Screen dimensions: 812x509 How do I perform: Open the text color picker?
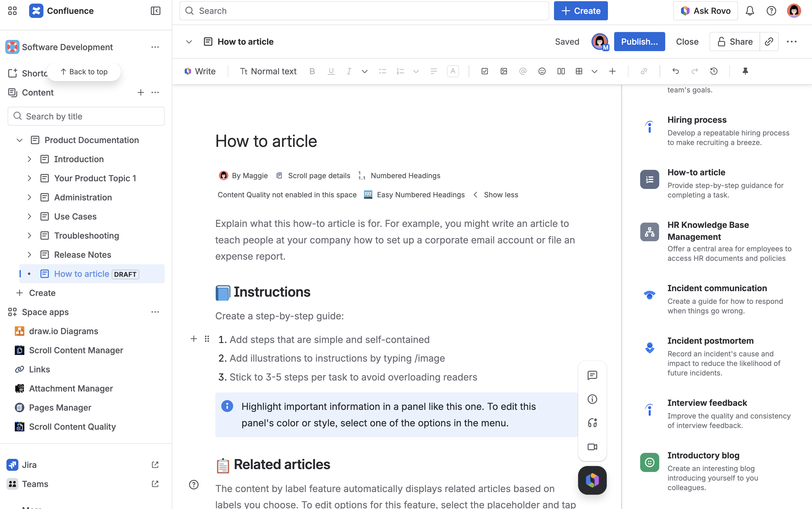453,71
